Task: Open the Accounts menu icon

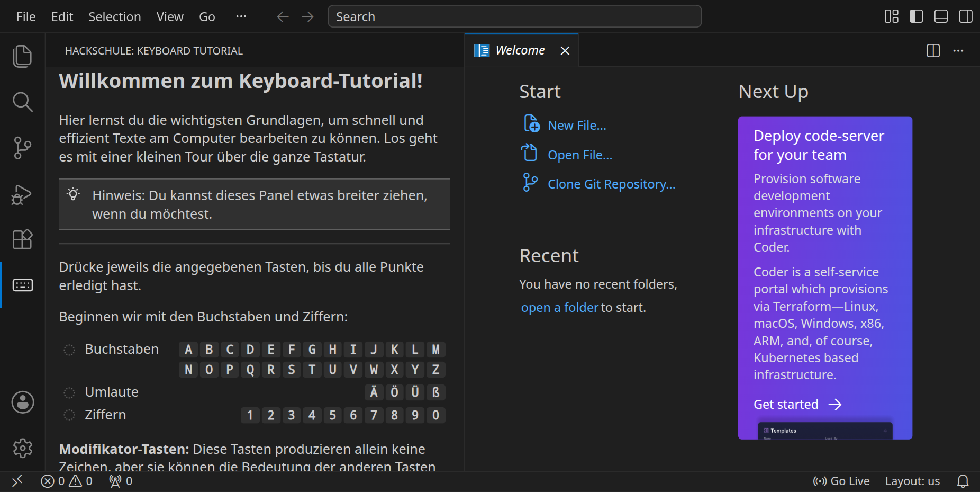Action: pos(23,402)
